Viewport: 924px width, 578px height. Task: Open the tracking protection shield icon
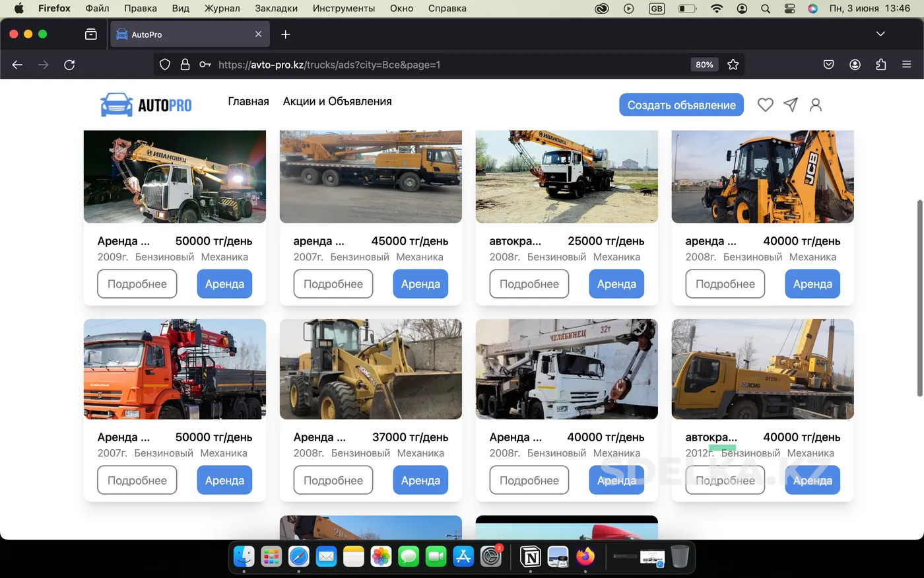[165, 65]
